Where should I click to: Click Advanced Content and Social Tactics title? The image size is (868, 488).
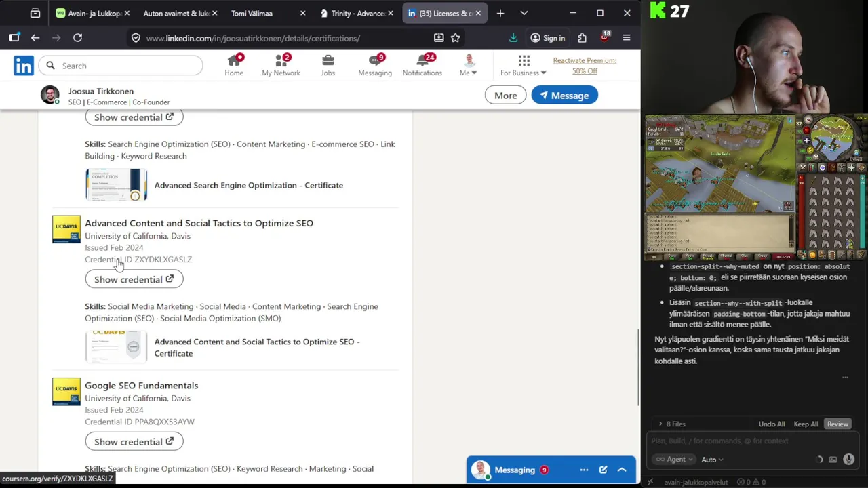199,223
